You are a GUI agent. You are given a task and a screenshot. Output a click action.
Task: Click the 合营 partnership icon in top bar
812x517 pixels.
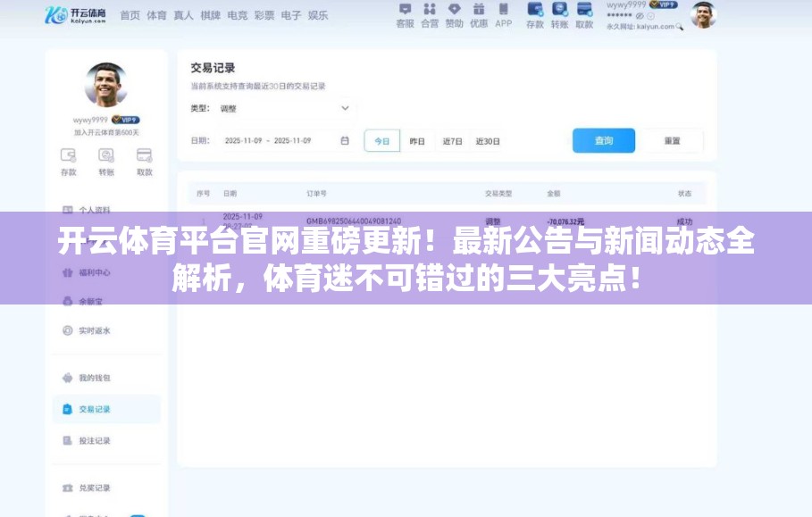click(431, 15)
